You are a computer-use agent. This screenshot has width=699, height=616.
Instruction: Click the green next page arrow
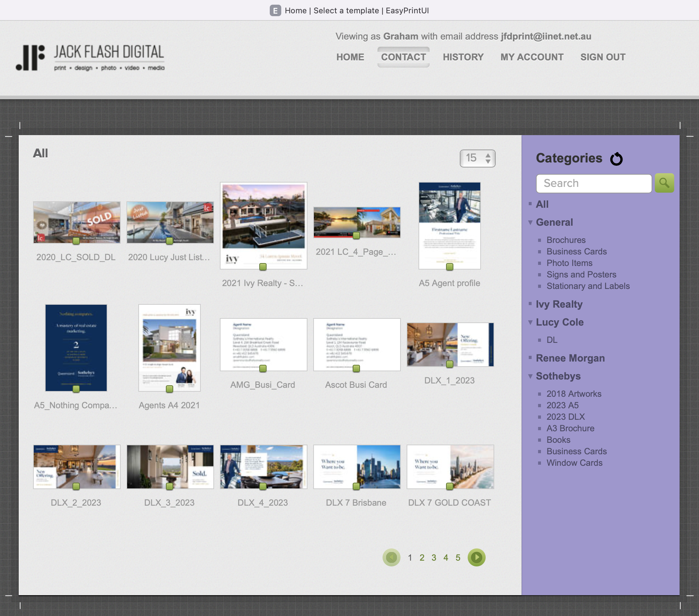(476, 557)
